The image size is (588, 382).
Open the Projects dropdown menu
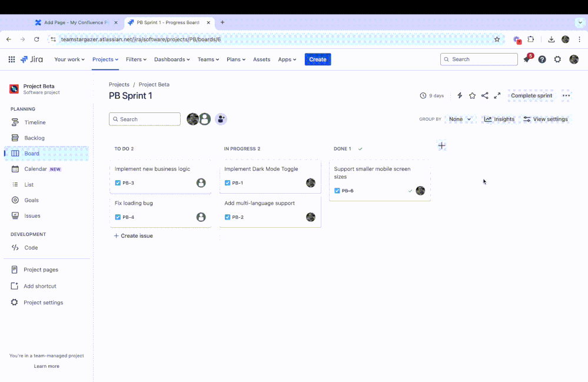(105, 59)
